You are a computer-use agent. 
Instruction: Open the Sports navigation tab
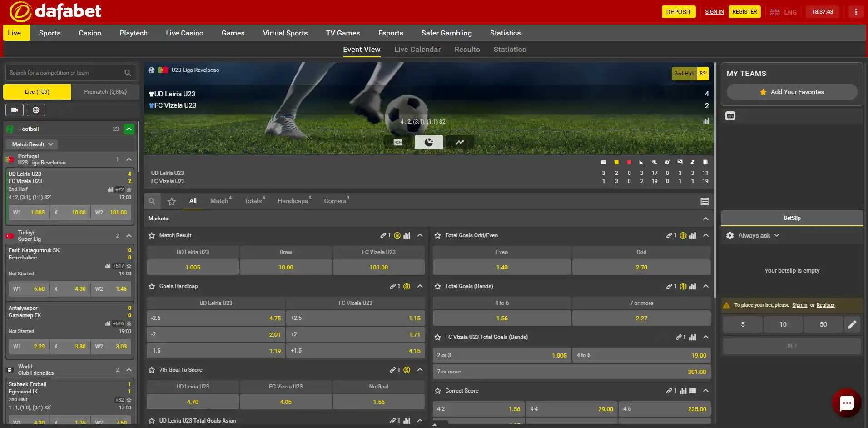pyautogui.click(x=50, y=33)
